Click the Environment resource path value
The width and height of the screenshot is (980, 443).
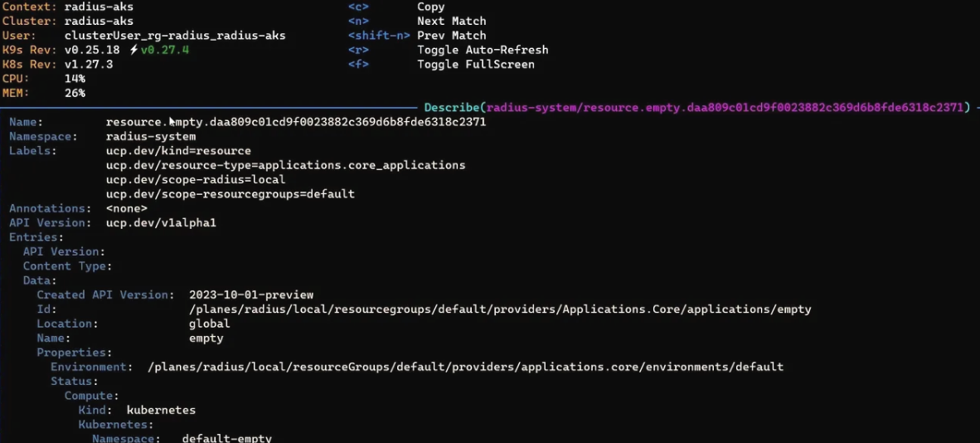465,367
